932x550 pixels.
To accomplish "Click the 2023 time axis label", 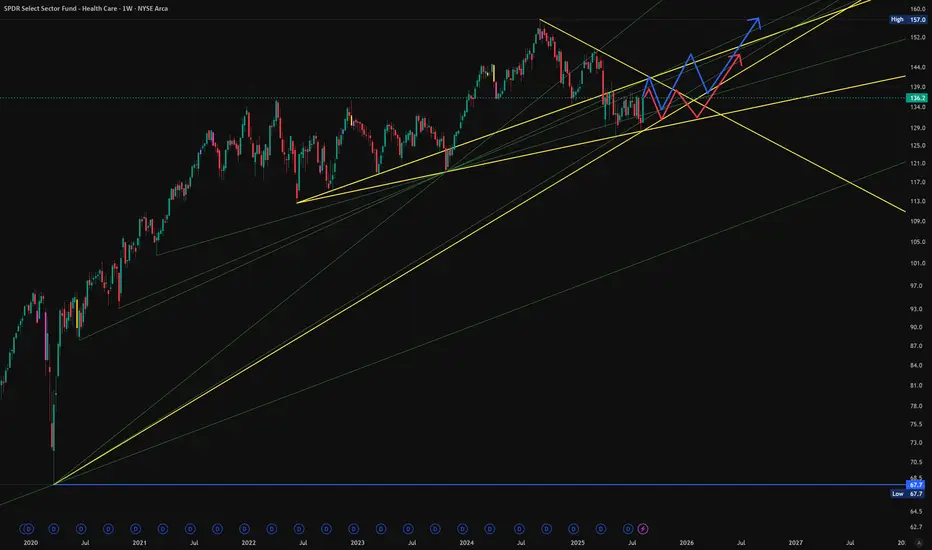I will pyautogui.click(x=357, y=542).
